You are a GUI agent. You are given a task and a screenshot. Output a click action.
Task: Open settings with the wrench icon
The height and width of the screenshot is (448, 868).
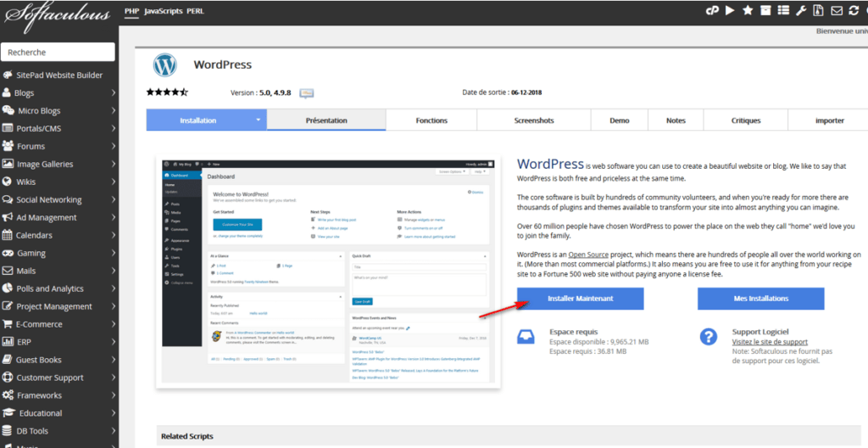pyautogui.click(x=801, y=10)
